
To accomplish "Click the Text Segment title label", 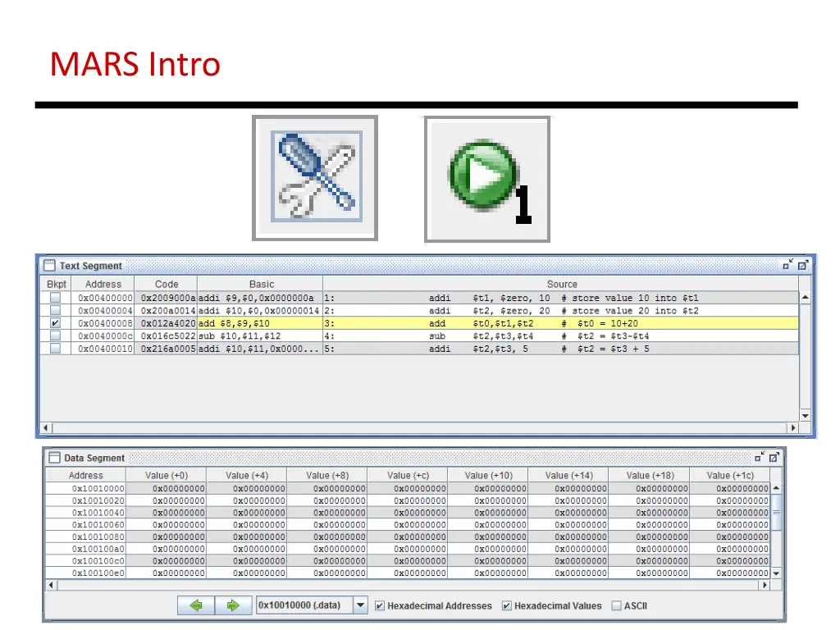I will point(90,266).
